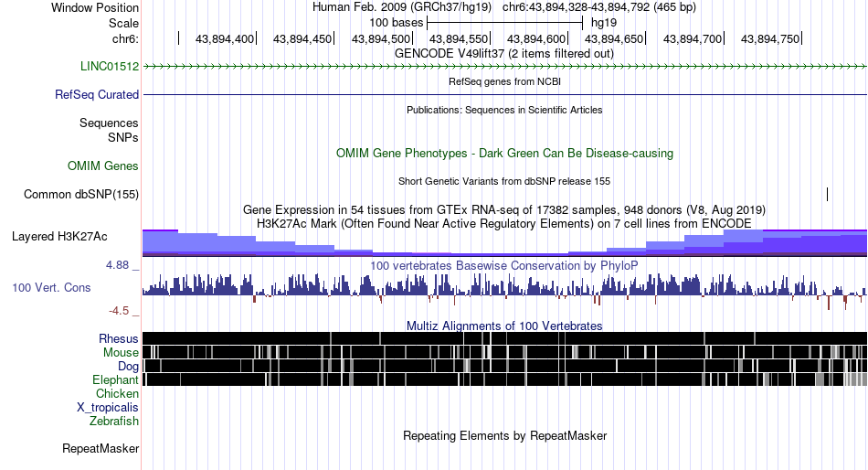
Task: Click the LINC01512 gene label
Action: pyautogui.click(x=109, y=66)
